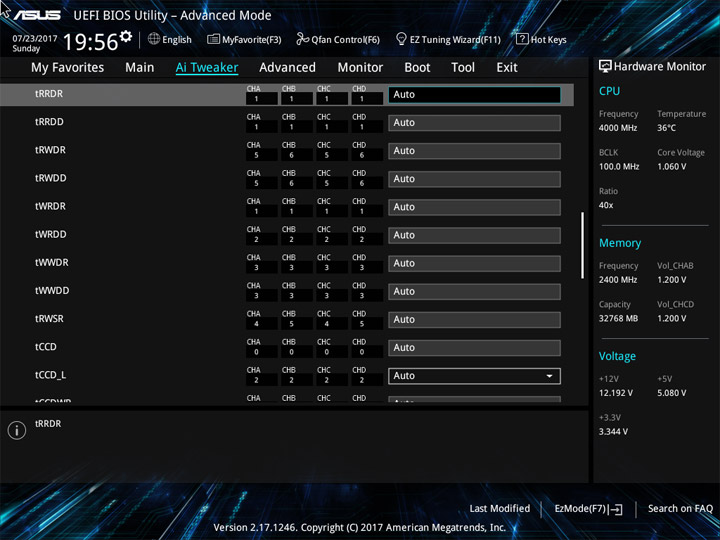Select the tRWDR row label
Screen dimensions: 720x540
pos(51,150)
